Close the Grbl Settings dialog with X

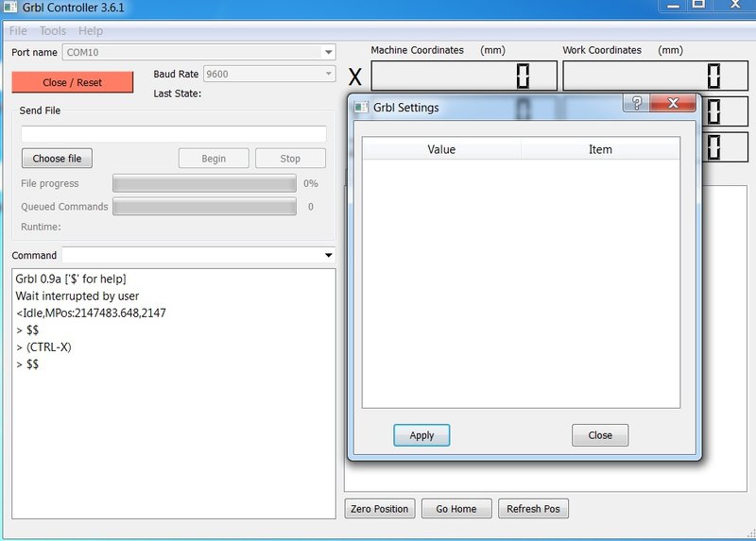pyautogui.click(x=673, y=103)
